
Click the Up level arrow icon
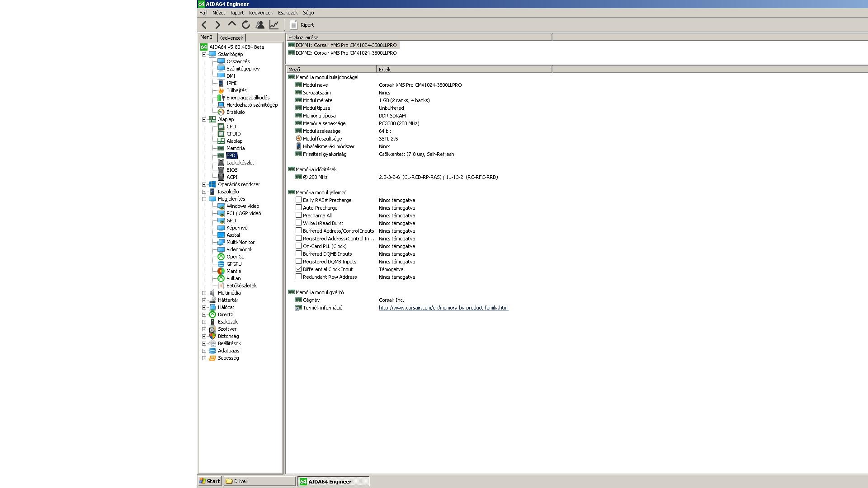point(232,25)
